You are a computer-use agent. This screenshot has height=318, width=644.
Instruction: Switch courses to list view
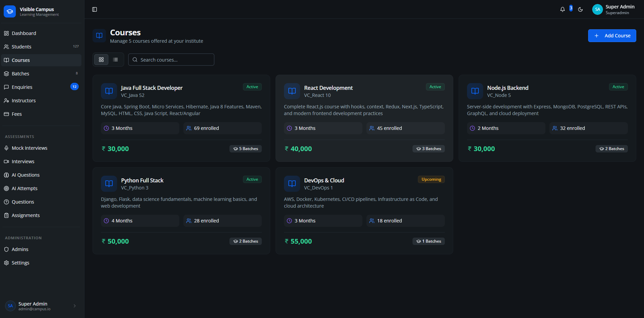pos(115,59)
